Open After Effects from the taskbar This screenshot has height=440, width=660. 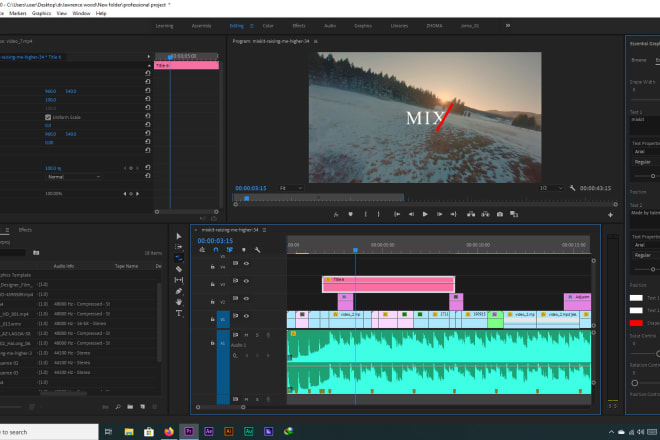(x=209, y=432)
